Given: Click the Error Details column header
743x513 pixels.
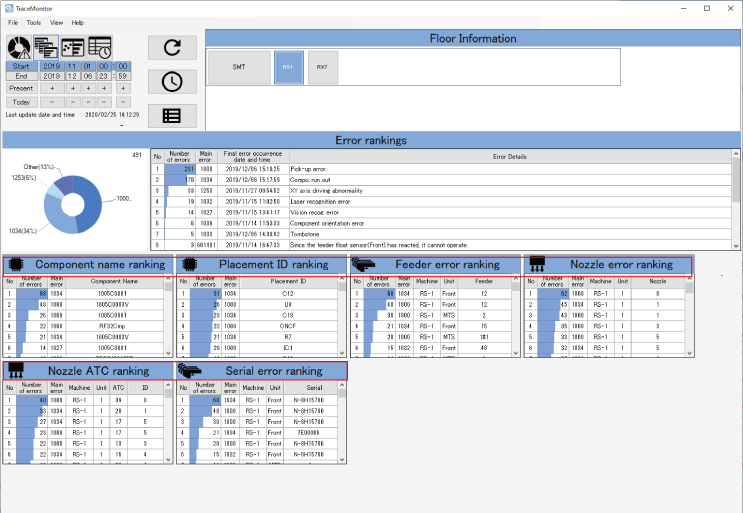Looking at the screenshot, I should pyautogui.click(x=510, y=156).
